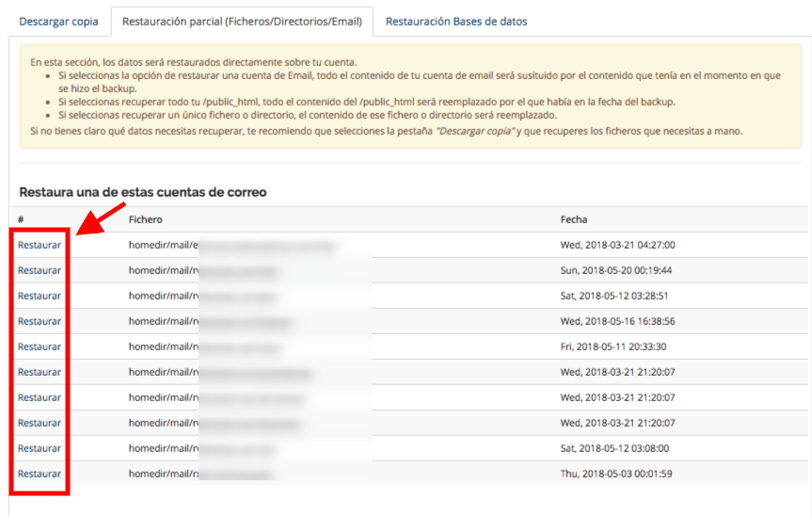Click the italic "Descargar copia" text in the yellow notice
812x516 pixels.
click(473, 131)
